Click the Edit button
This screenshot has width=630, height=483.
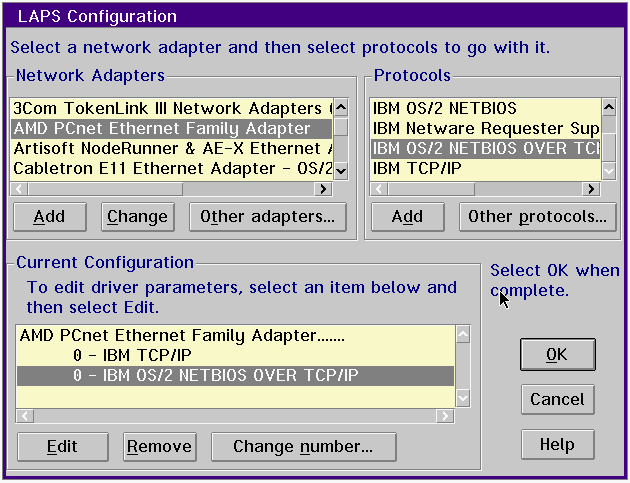[63, 447]
